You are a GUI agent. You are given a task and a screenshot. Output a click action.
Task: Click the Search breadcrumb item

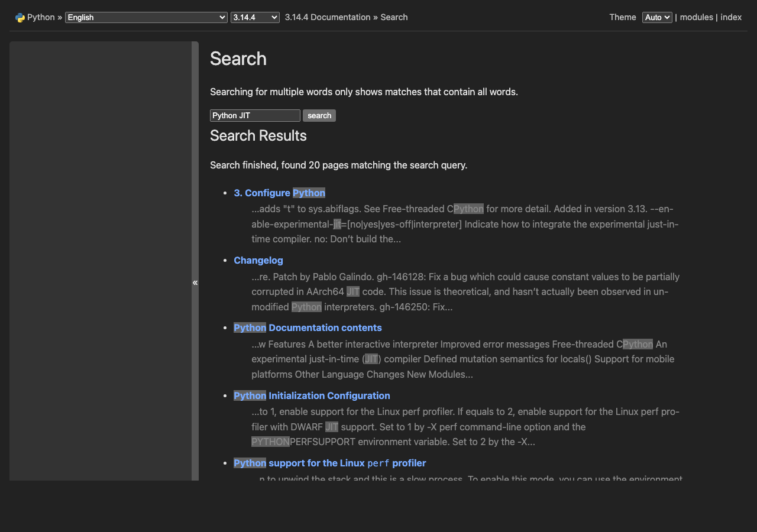point(394,17)
